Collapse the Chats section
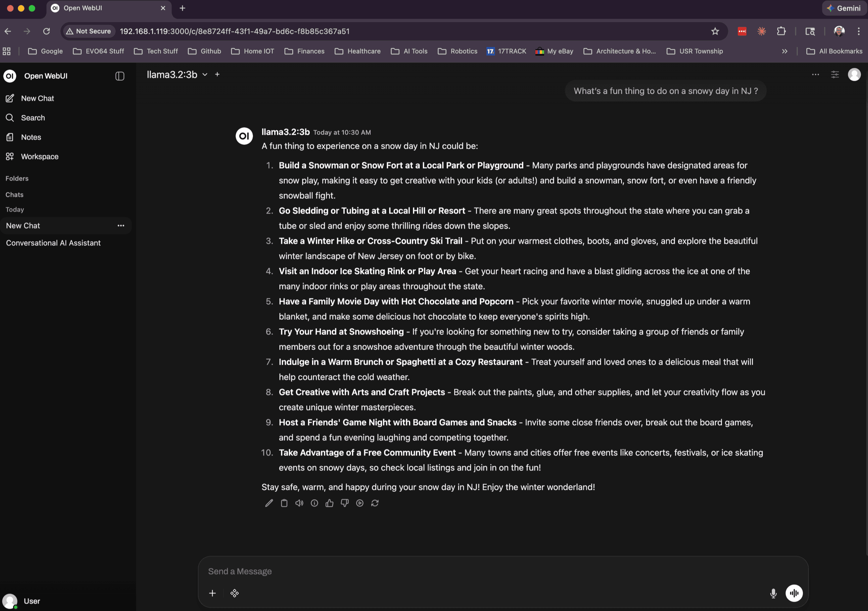The height and width of the screenshot is (611, 868). pos(15,195)
